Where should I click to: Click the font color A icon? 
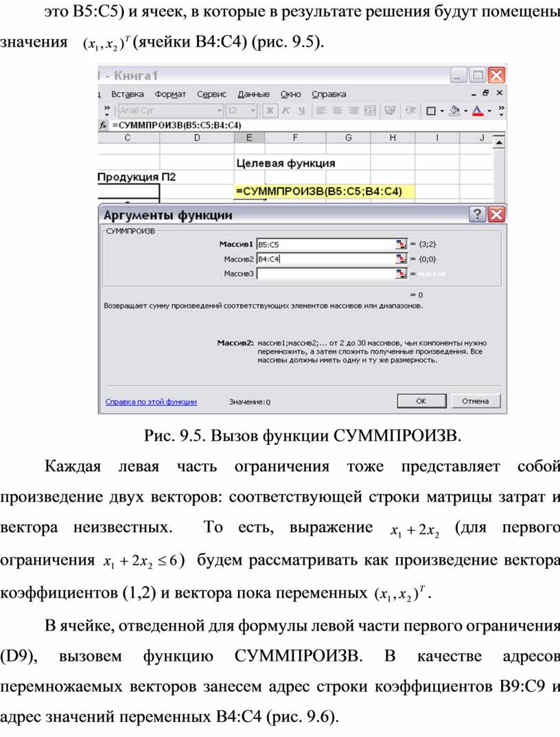point(478,111)
